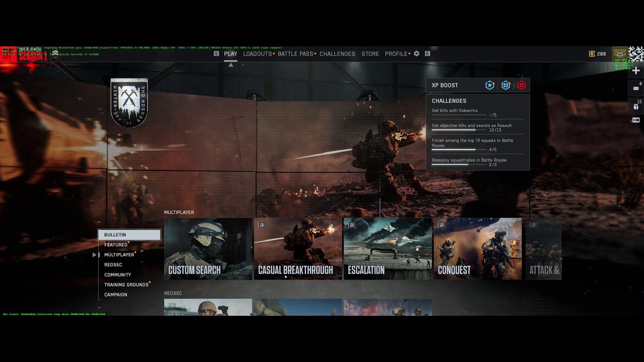The image size is (644, 362).
Task: Go to the CHALLENGES tab
Action: (x=337, y=54)
